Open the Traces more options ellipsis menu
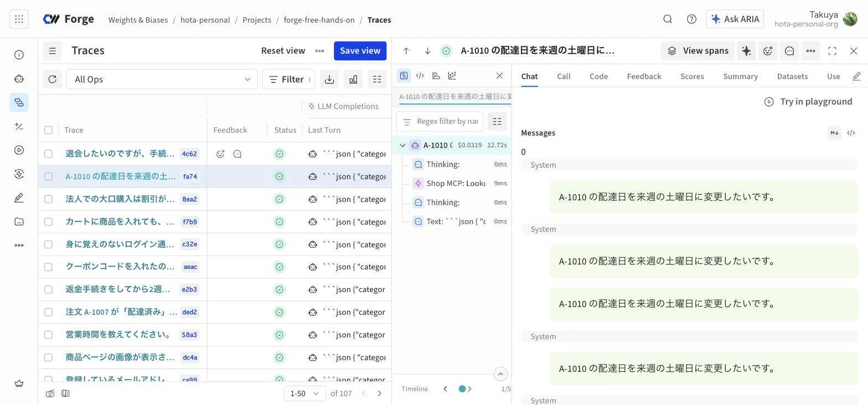This screenshot has width=868, height=405. 319,51
